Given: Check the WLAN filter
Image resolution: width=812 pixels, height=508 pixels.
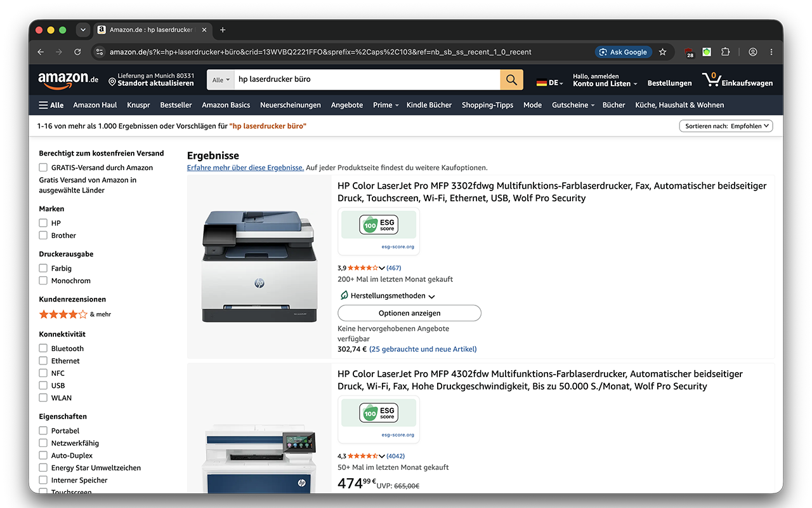Looking at the screenshot, I should [x=43, y=398].
